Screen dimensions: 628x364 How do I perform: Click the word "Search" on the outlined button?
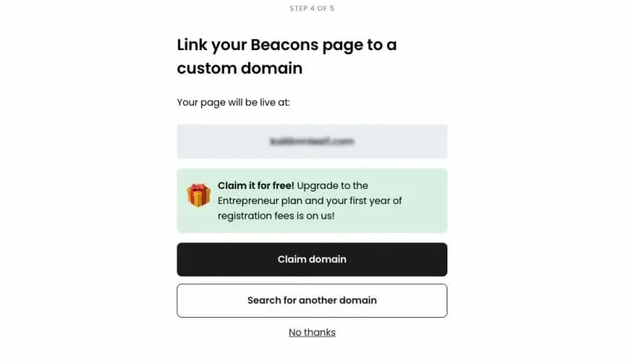coord(265,300)
